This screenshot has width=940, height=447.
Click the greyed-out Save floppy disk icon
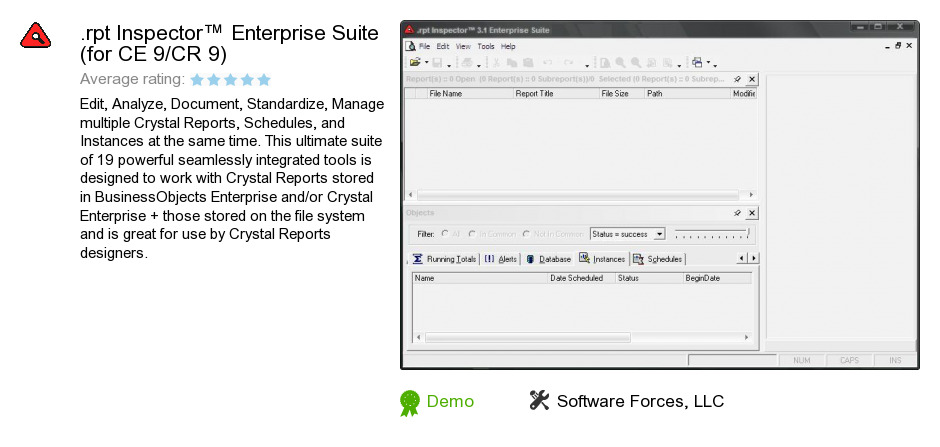(437, 62)
